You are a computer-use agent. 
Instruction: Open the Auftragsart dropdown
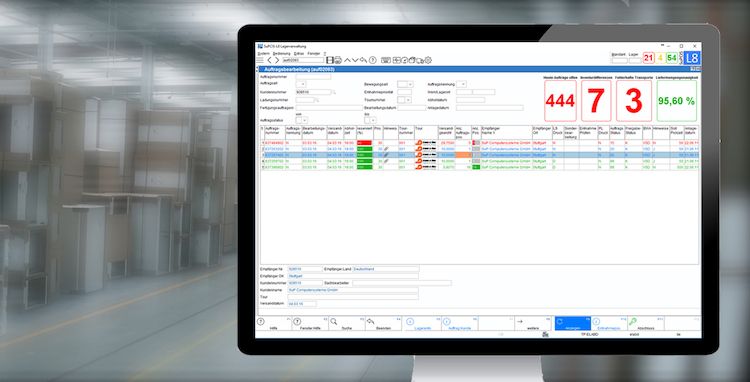coord(301,84)
